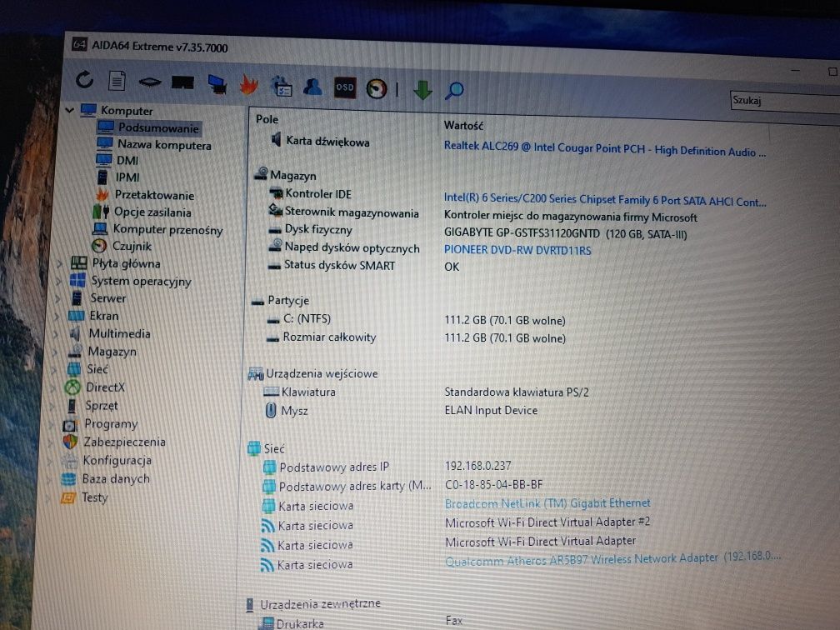The height and width of the screenshot is (630, 840).
Task: Click the memory module toolbar icon
Action: coord(182,82)
